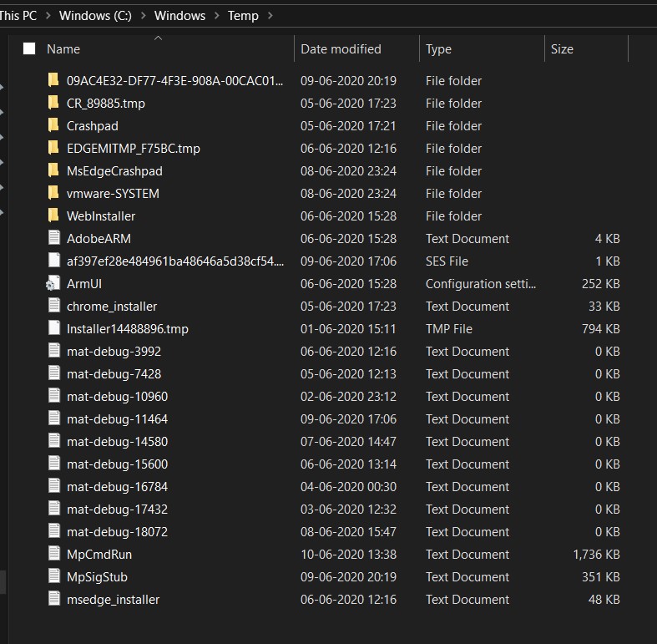Select the Crashpad folder icon
Image resolution: width=657 pixels, height=644 pixels.
click(x=53, y=125)
